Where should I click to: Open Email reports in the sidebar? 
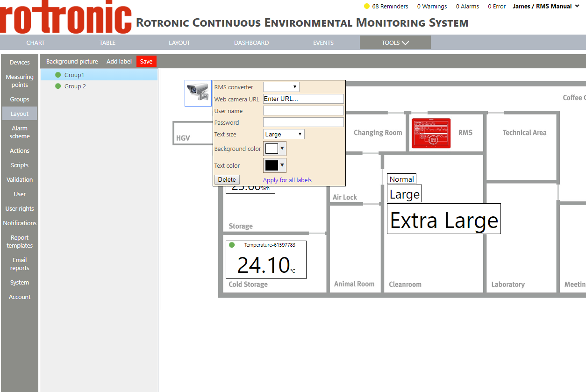click(x=20, y=264)
